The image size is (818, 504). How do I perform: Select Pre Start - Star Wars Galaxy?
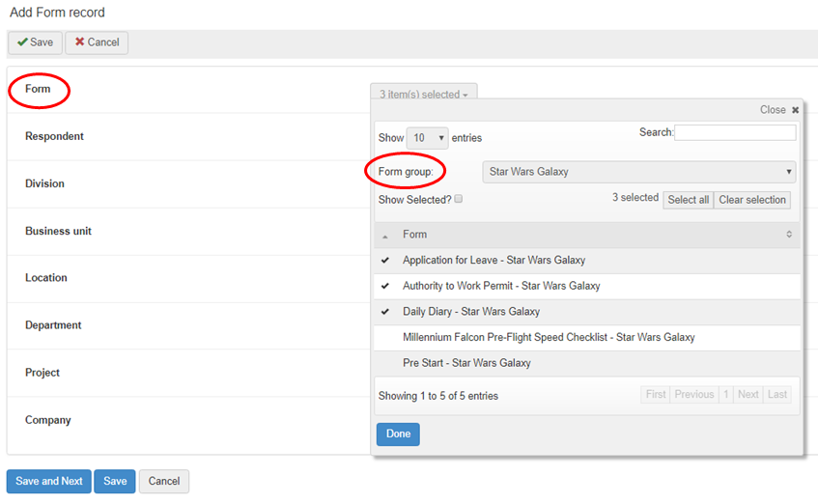[466, 363]
